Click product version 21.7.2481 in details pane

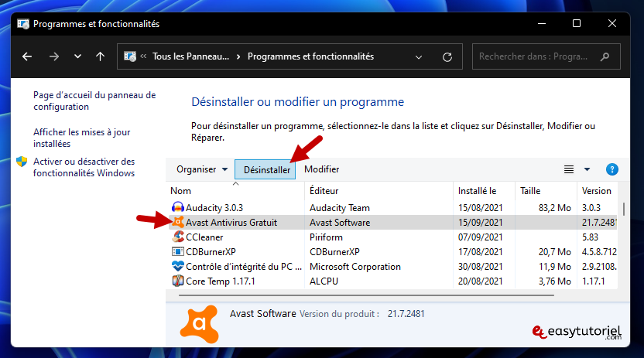(x=406, y=314)
